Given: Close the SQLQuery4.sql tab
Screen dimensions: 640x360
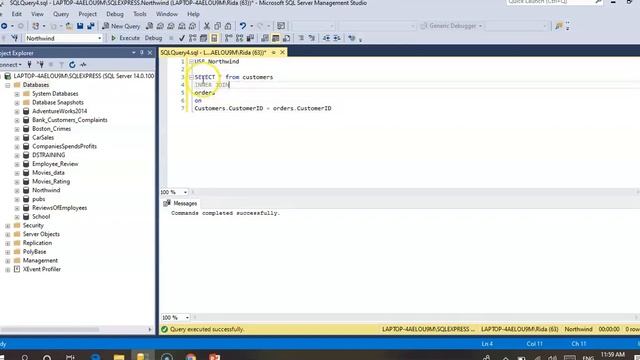Looking at the screenshot, I should 282,52.
